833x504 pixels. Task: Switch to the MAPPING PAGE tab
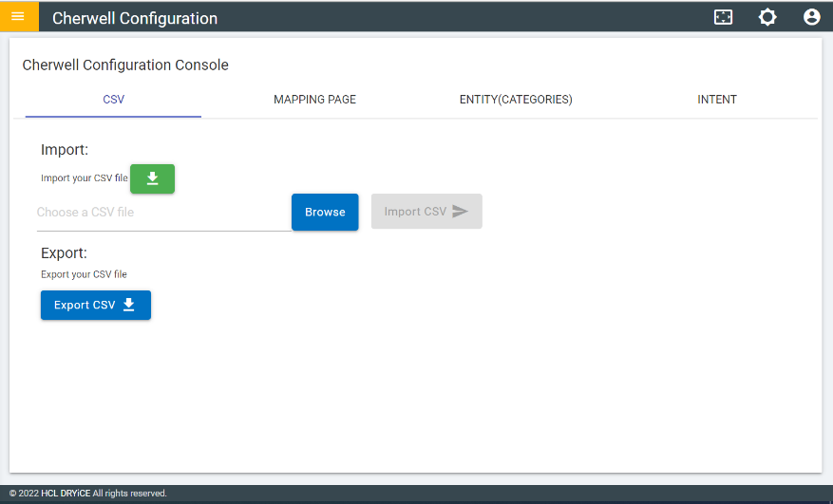click(x=314, y=100)
